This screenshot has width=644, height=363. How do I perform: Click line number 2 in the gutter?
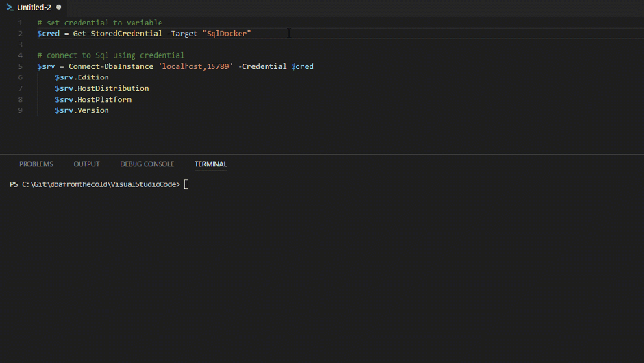click(21, 34)
